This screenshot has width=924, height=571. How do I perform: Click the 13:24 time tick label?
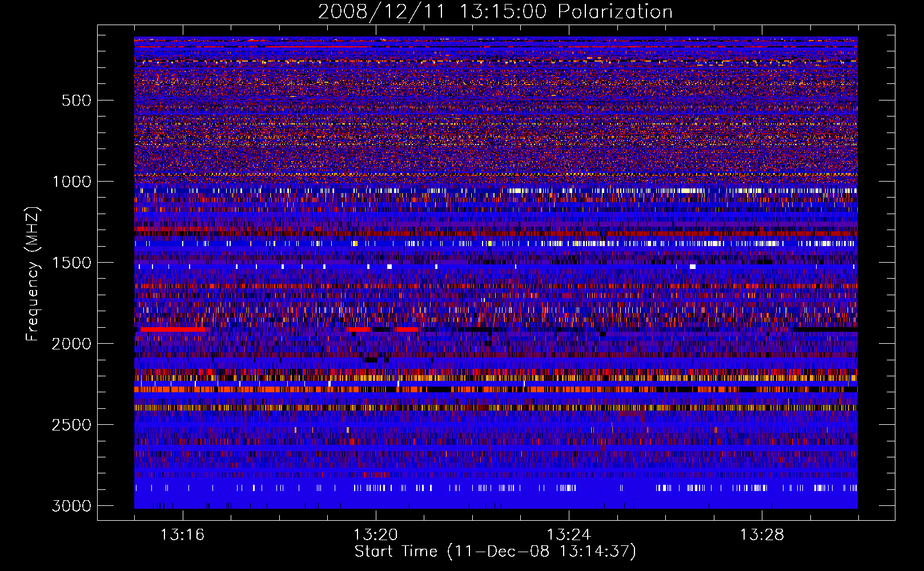pyautogui.click(x=569, y=535)
